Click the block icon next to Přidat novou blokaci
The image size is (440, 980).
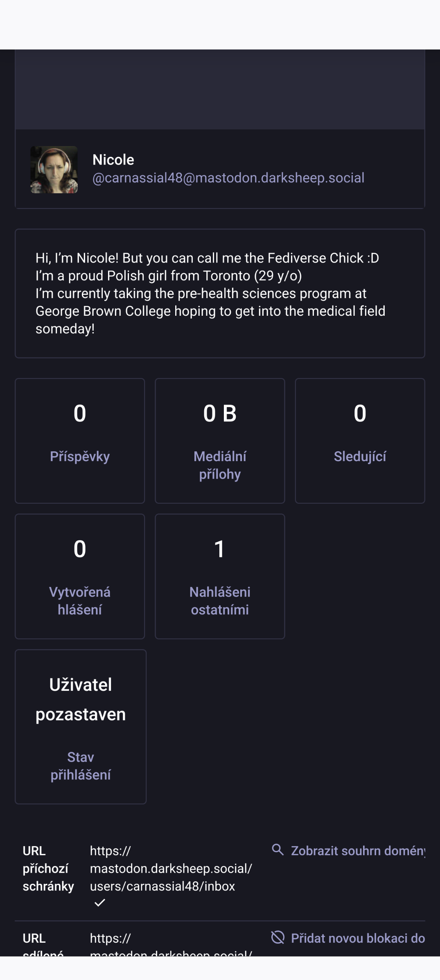[x=278, y=937]
